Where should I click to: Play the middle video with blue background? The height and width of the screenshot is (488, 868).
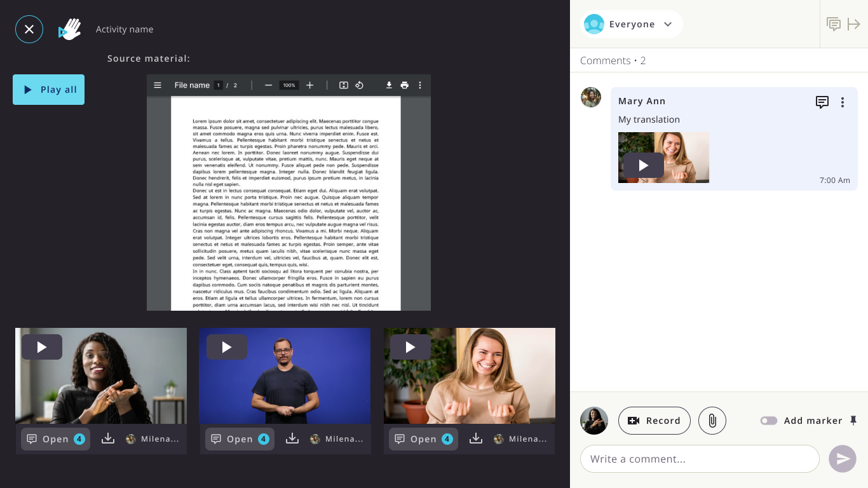coord(227,347)
